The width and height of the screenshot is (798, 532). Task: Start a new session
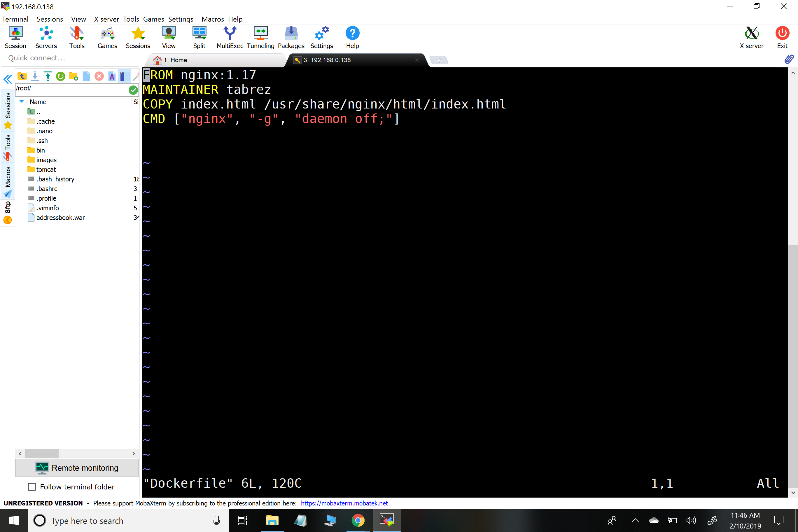pos(15,37)
